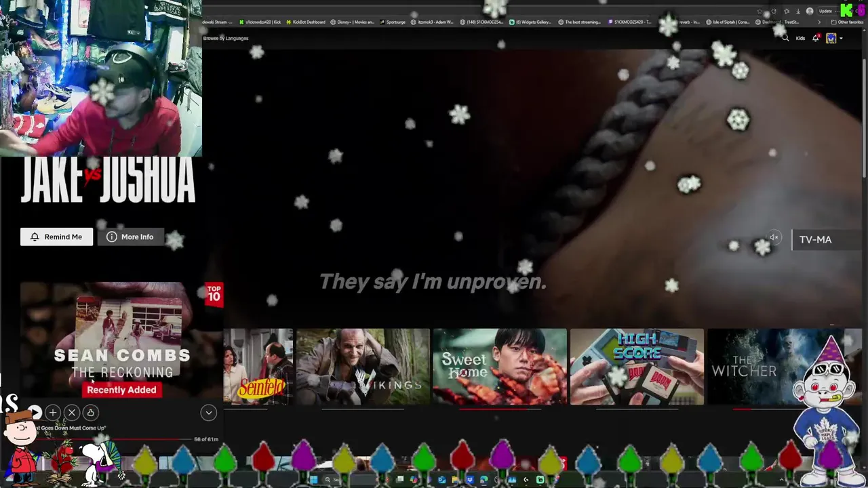Unmute the hero trailer audio
The image size is (868, 488).
point(774,237)
